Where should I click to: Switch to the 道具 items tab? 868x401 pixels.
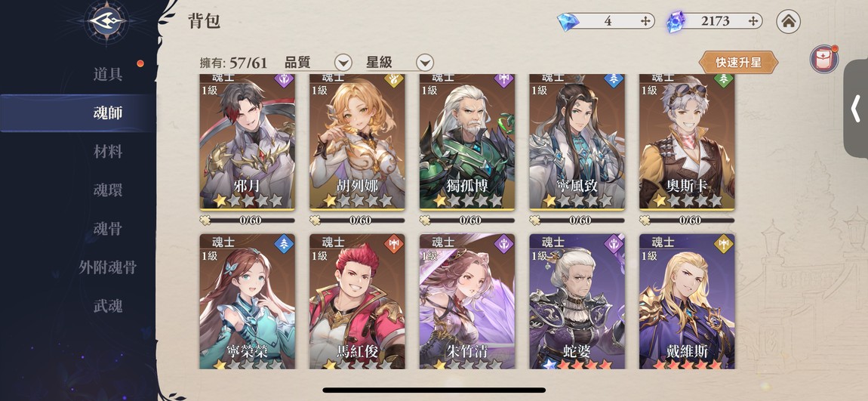coord(108,74)
